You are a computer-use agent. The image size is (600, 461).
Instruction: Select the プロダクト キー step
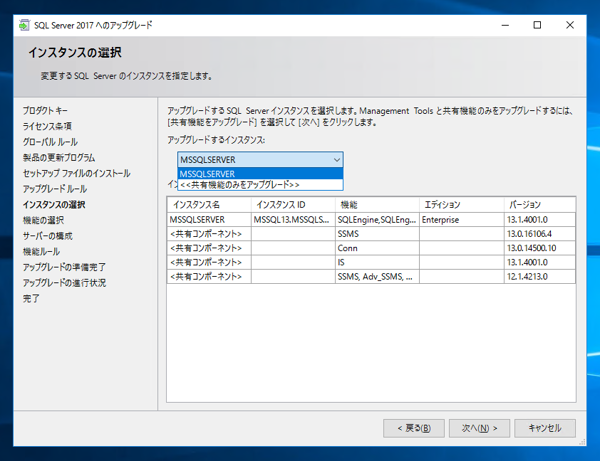click(x=45, y=111)
